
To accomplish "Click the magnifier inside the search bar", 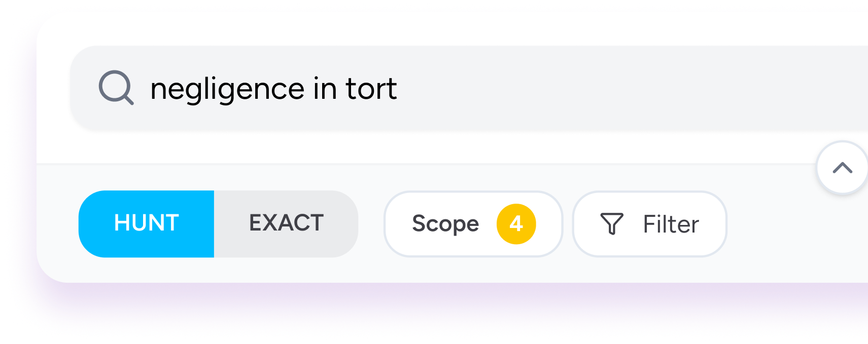I will point(116,89).
